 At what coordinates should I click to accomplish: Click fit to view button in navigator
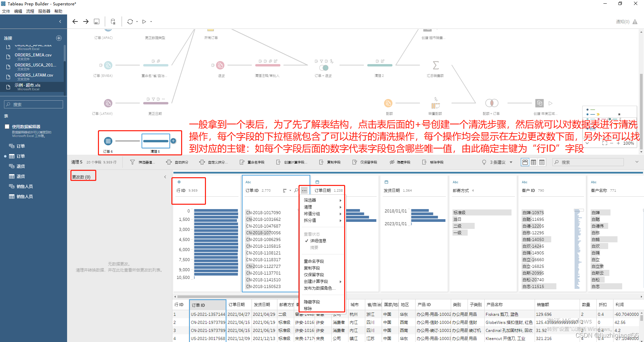[605, 143]
